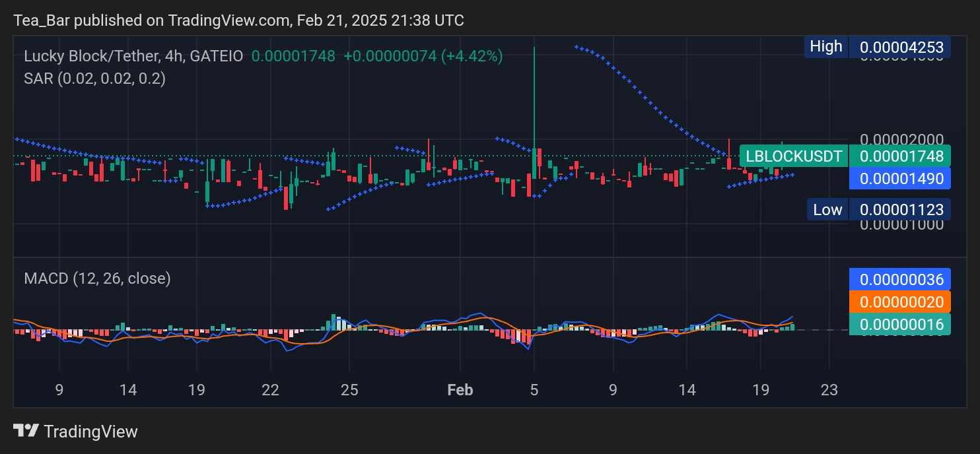Click the 0.00004253 high price value
Screen dimensions: 980x454
[x=900, y=47]
